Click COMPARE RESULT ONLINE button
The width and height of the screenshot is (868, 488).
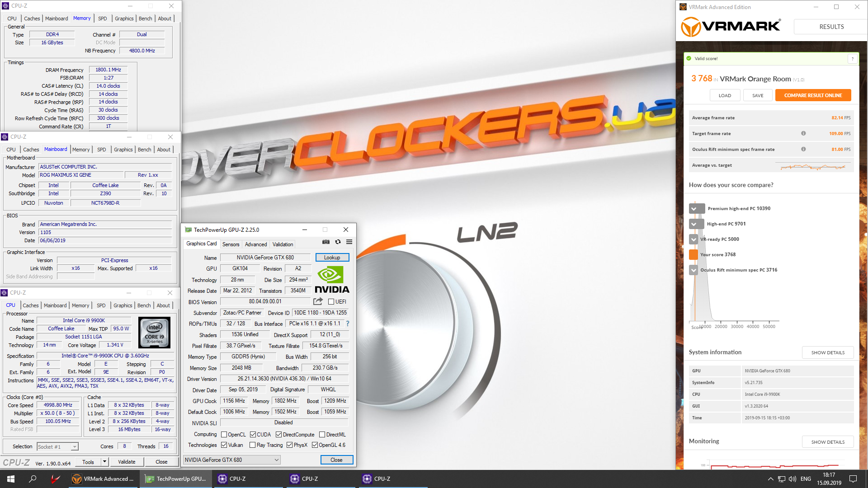point(813,95)
